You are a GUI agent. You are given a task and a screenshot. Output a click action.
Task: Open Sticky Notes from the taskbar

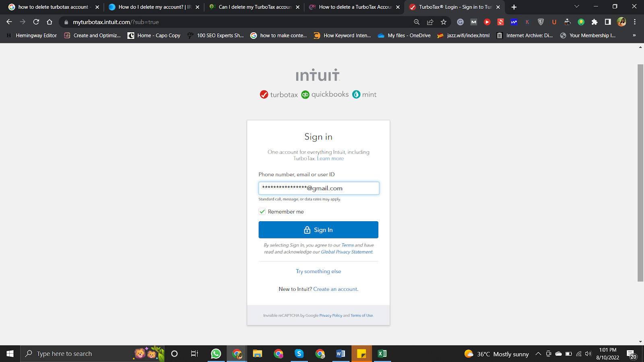361,354
